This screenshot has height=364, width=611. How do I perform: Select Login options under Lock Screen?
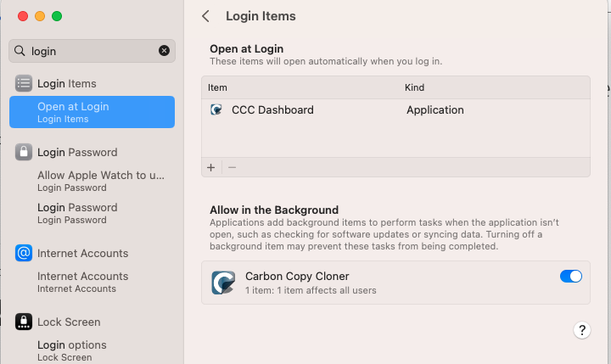coord(72,350)
